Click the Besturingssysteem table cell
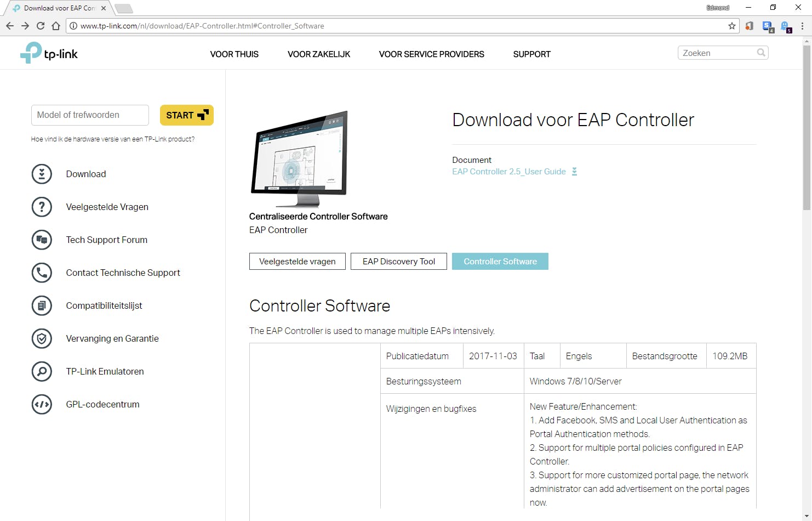Viewport: 812px width, 521px height. point(452,381)
